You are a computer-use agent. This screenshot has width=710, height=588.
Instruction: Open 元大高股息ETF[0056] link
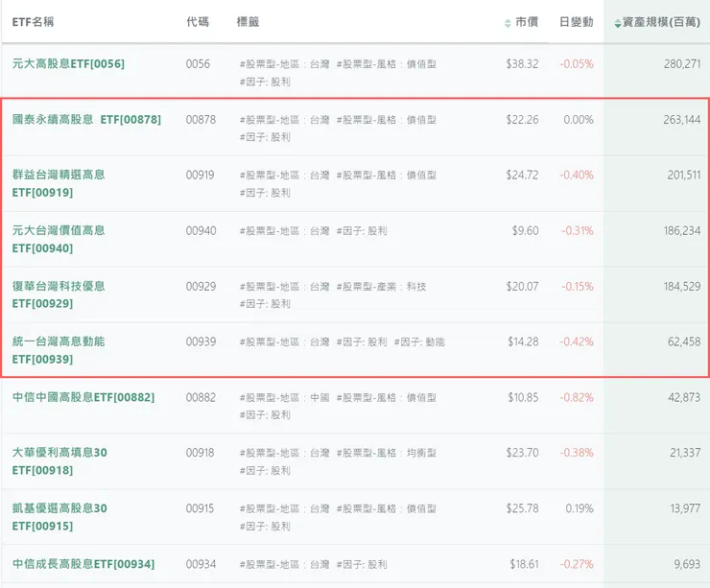[x=68, y=64]
